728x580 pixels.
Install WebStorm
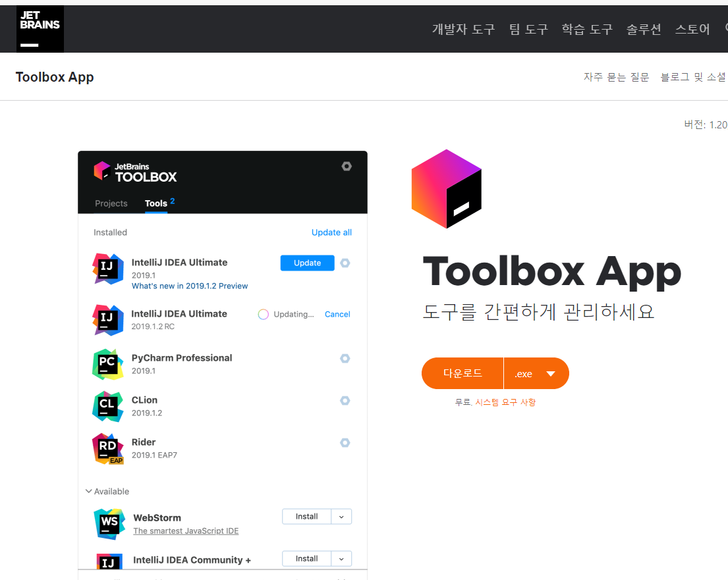tap(307, 517)
